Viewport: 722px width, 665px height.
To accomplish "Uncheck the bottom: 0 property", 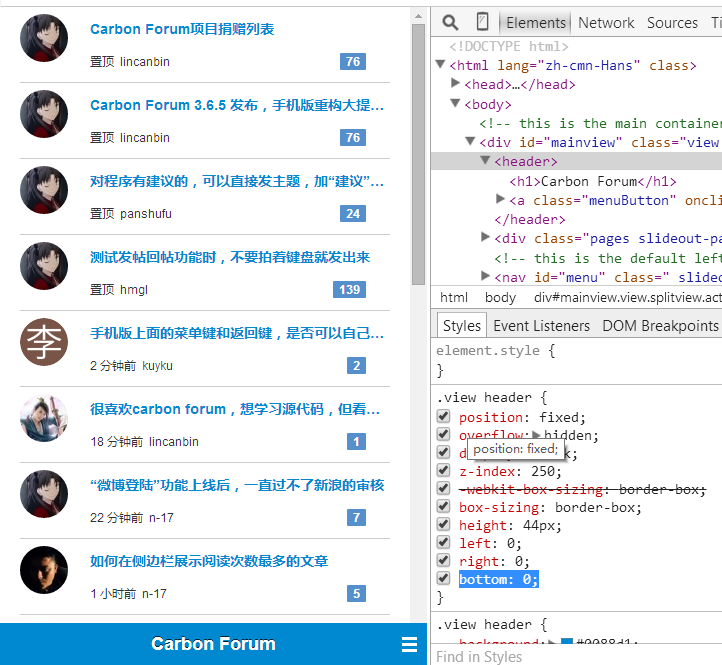I will pyautogui.click(x=443, y=578).
